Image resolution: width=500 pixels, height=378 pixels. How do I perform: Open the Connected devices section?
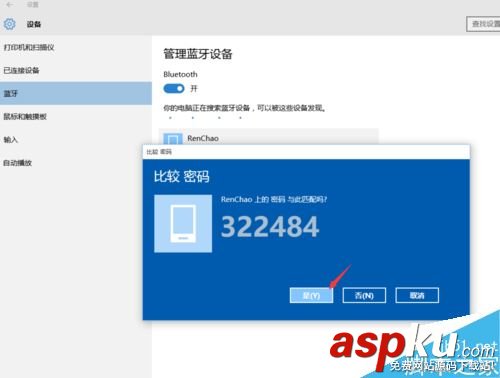pos(76,70)
